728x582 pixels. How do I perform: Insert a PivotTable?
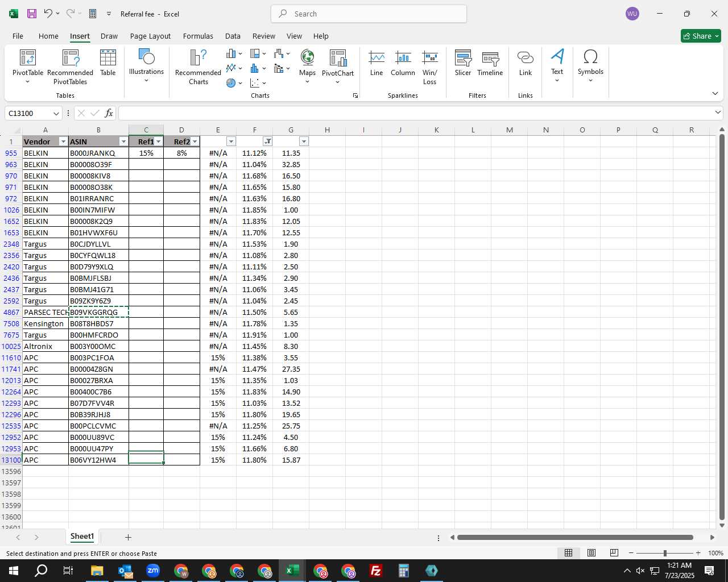(28, 67)
